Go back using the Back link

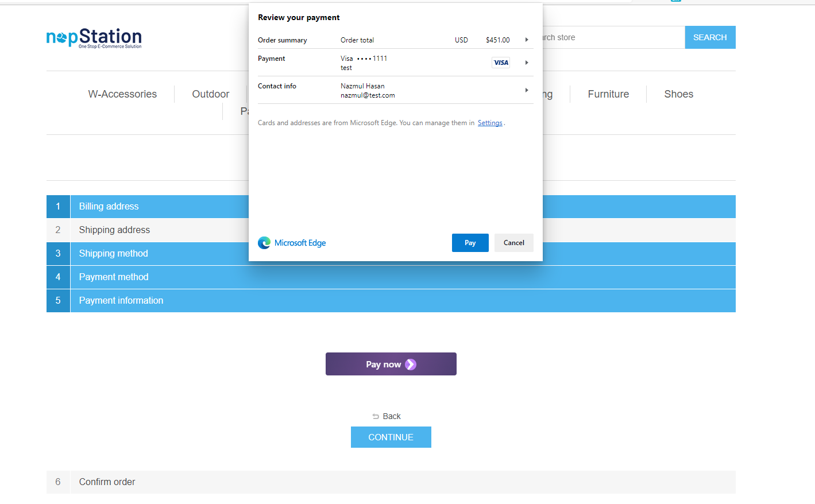pos(392,416)
